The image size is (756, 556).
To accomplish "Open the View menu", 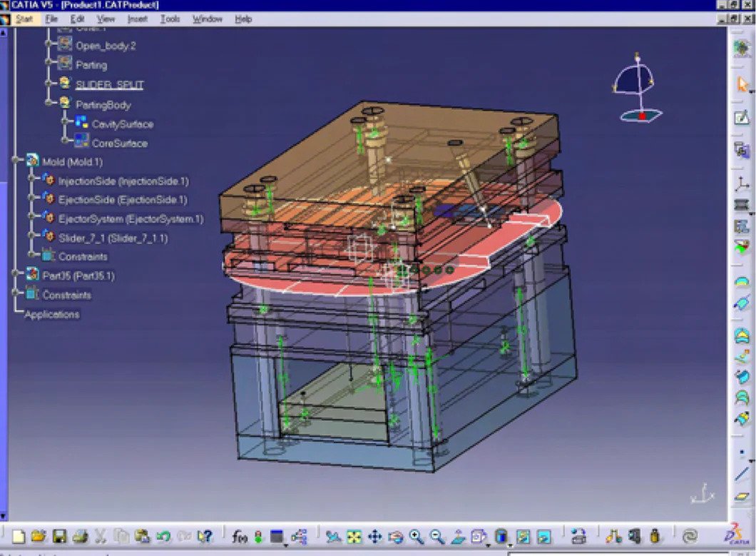I will click(106, 19).
